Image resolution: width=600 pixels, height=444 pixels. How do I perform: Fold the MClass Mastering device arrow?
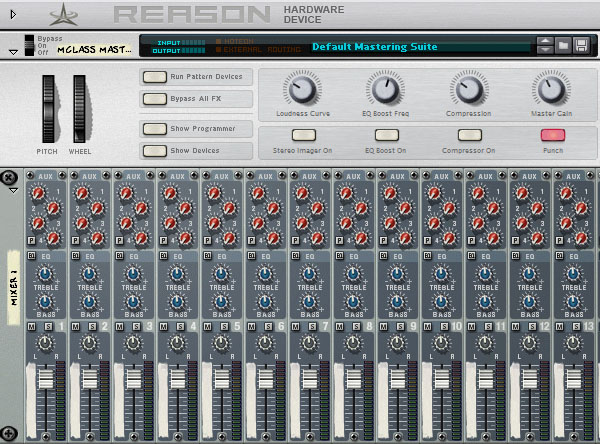[13, 52]
